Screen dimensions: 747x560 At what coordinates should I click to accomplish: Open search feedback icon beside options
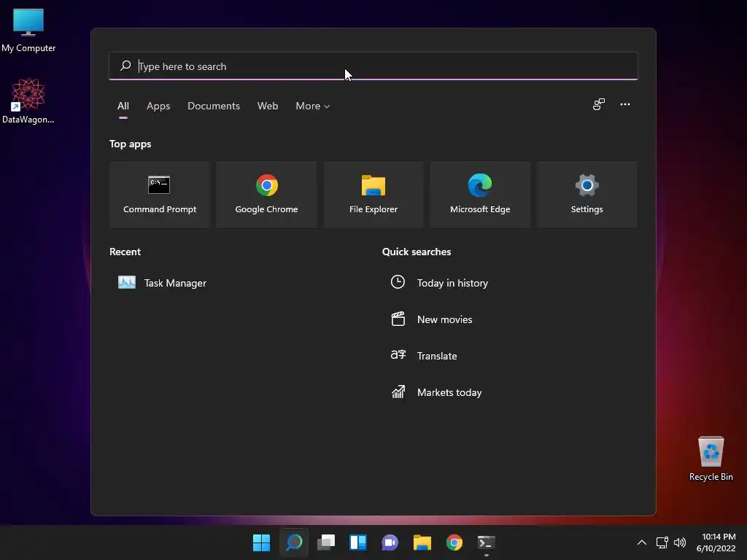point(598,104)
